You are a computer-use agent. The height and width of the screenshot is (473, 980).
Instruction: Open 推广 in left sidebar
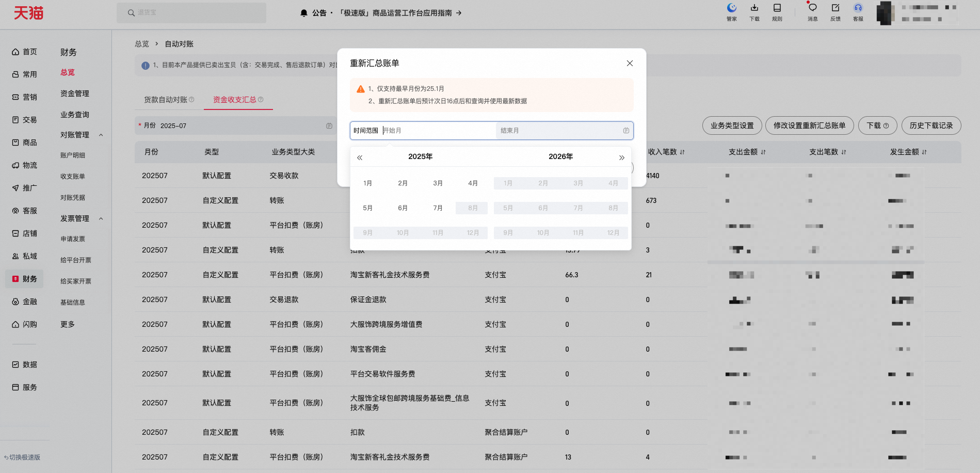coord(25,188)
